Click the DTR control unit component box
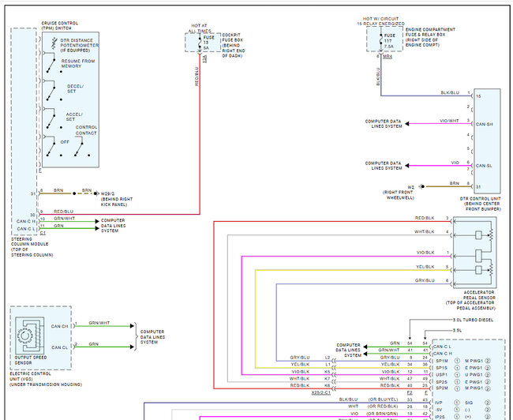Viewport: 513px width, 420px height. tap(487, 141)
